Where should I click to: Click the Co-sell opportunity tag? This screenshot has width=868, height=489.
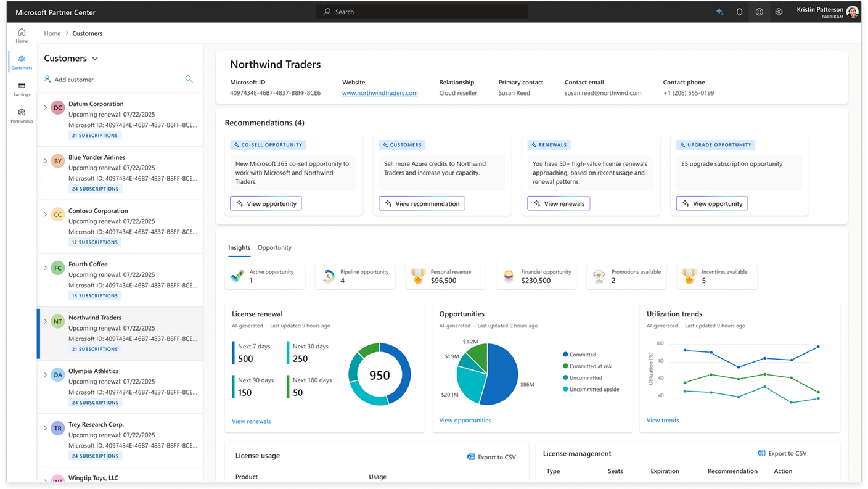click(x=268, y=145)
